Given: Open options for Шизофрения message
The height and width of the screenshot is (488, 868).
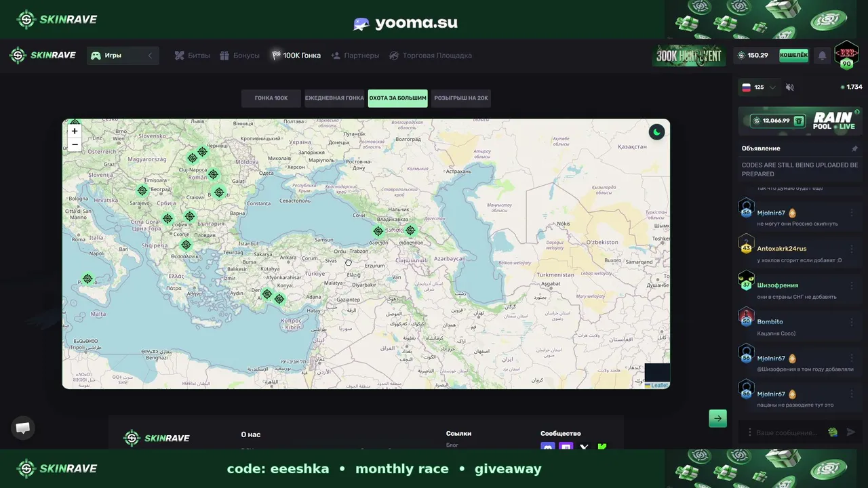Looking at the screenshot, I should tap(852, 285).
